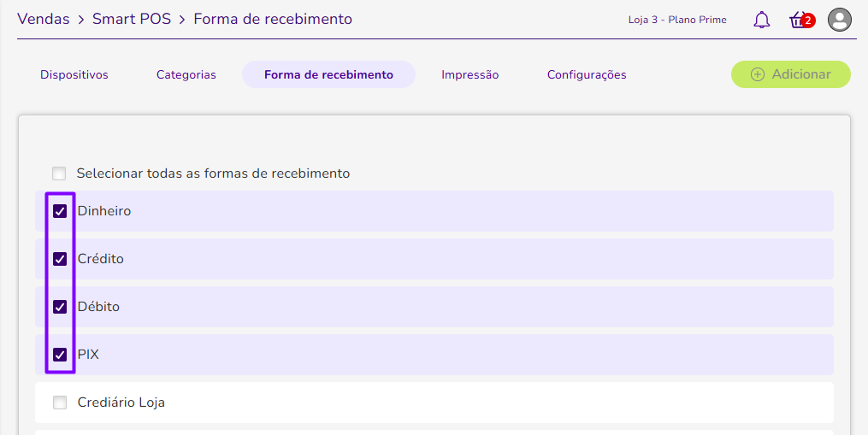
Task: Uncheck the Débito checkbox
Action: point(60,307)
